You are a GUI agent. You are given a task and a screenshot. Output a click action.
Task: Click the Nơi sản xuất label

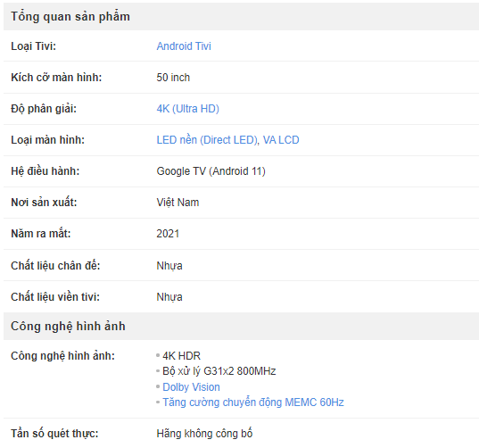(44, 203)
